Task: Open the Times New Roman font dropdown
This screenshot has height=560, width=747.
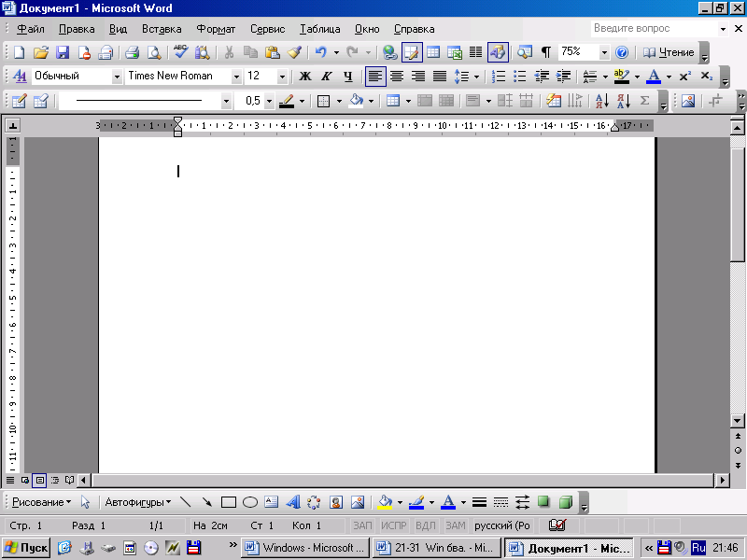Action: [x=236, y=77]
